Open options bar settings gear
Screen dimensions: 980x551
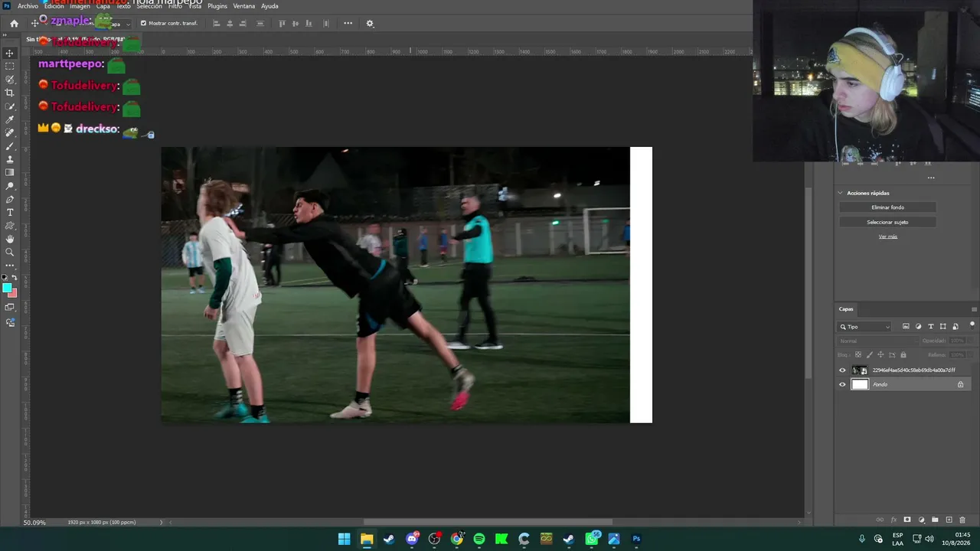click(x=370, y=23)
